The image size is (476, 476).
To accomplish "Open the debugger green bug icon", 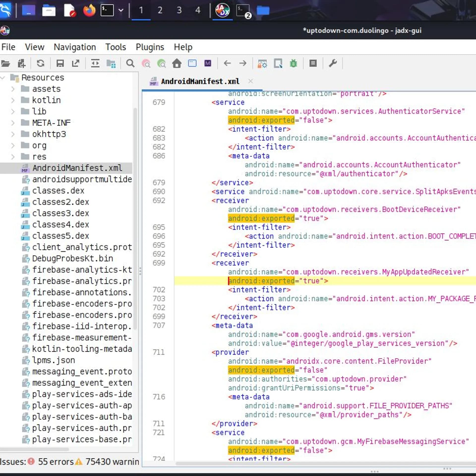I will [294, 63].
